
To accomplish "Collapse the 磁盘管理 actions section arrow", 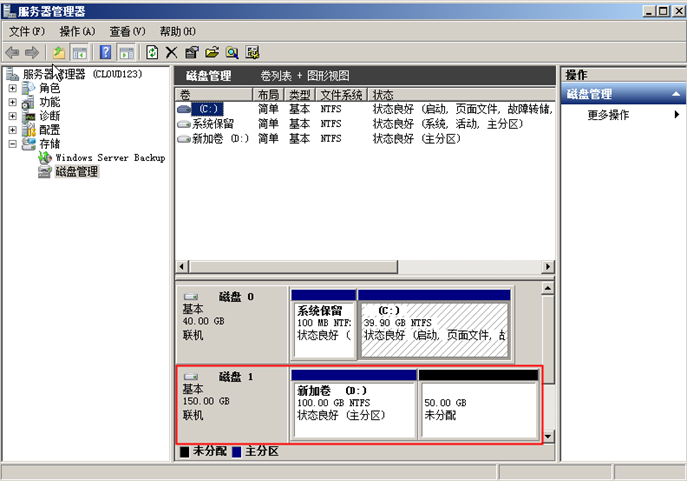I will tap(676, 95).
